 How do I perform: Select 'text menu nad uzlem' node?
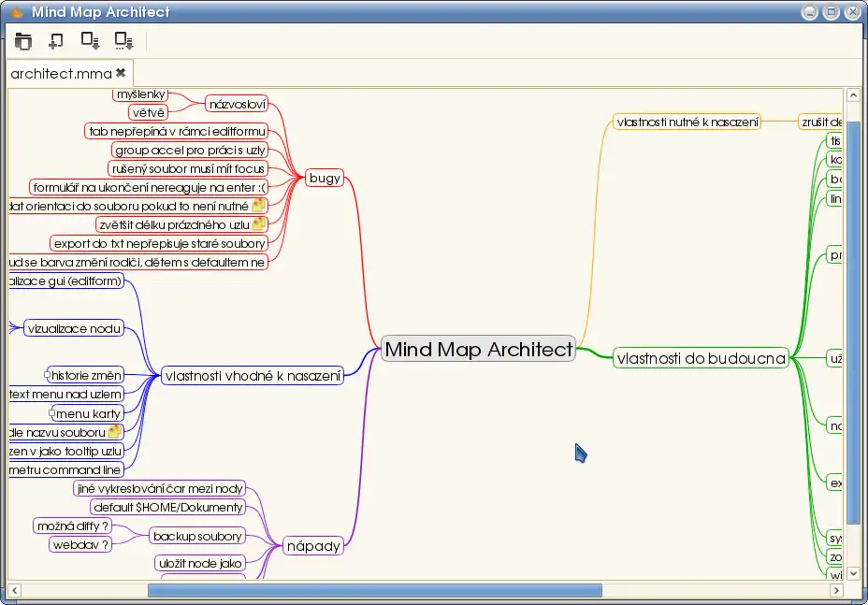tap(66, 394)
